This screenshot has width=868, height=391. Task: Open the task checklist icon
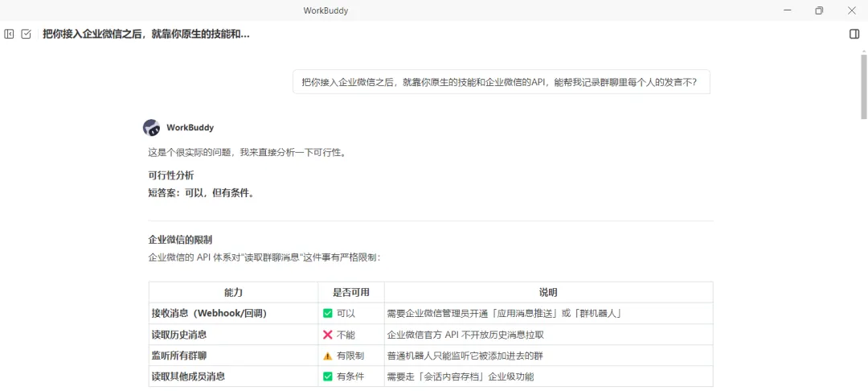click(x=26, y=35)
